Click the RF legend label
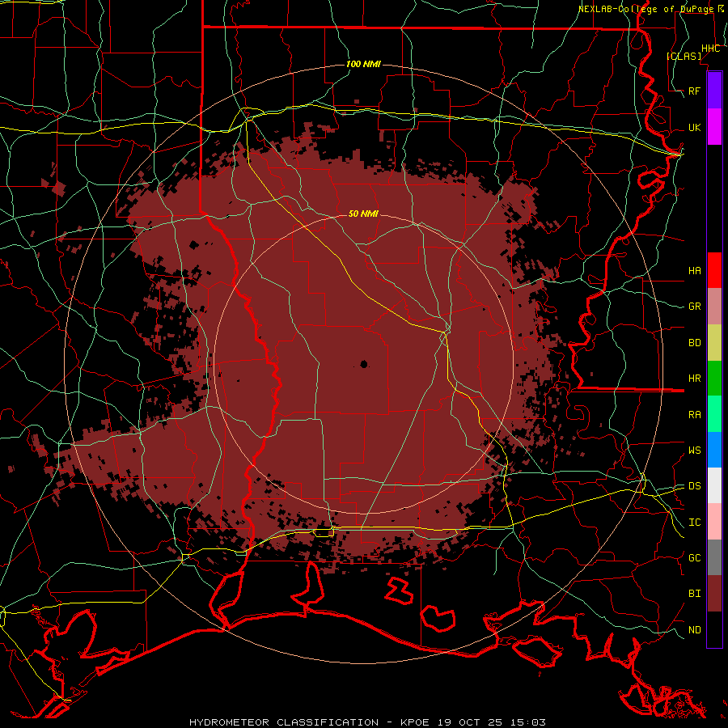This screenshot has height=728, width=728. (695, 91)
